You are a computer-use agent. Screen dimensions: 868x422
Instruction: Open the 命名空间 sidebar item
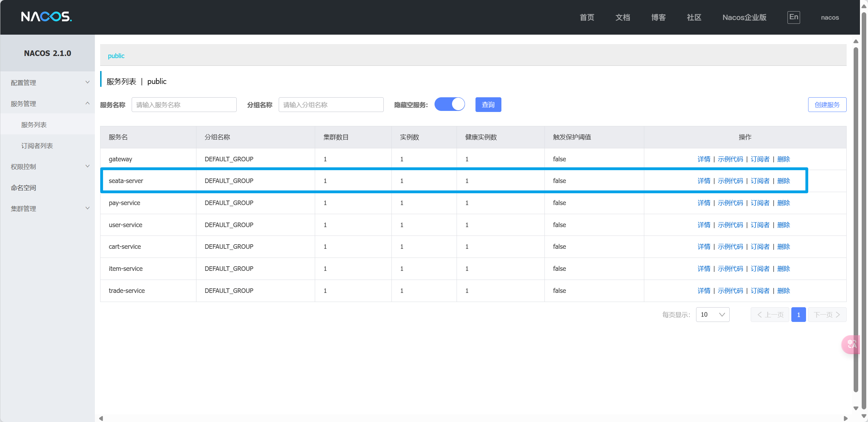tap(23, 188)
